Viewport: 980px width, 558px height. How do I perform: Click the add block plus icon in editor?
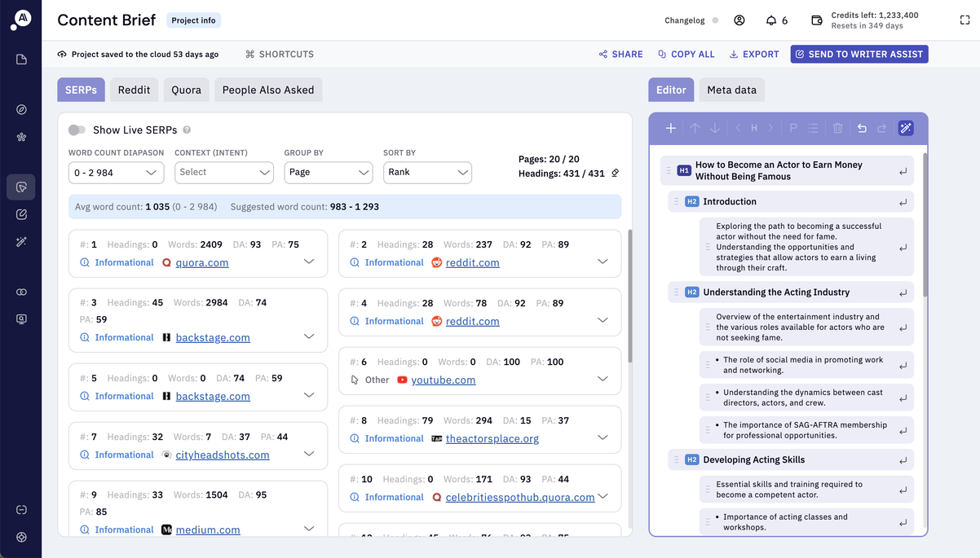[670, 128]
